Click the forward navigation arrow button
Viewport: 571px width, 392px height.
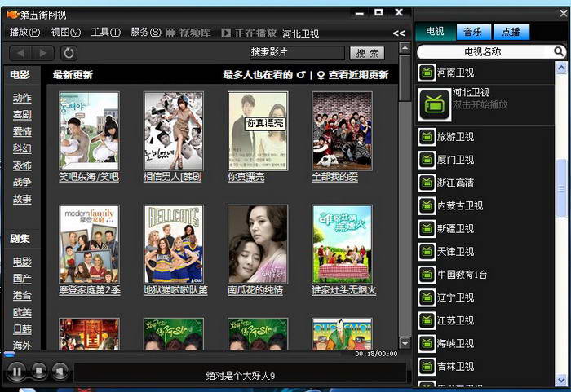tap(43, 53)
